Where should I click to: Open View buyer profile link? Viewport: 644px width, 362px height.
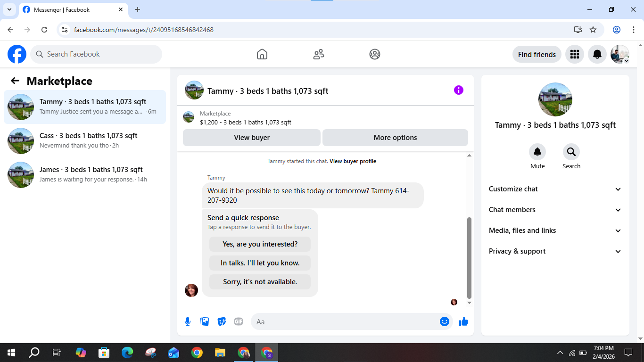(353, 161)
